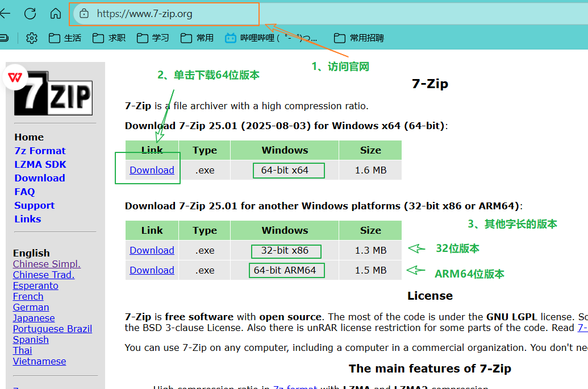Open the 常用招聘 bookmark folder
Image resolution: width=588 pixels, height=389 pixels.
359,38
